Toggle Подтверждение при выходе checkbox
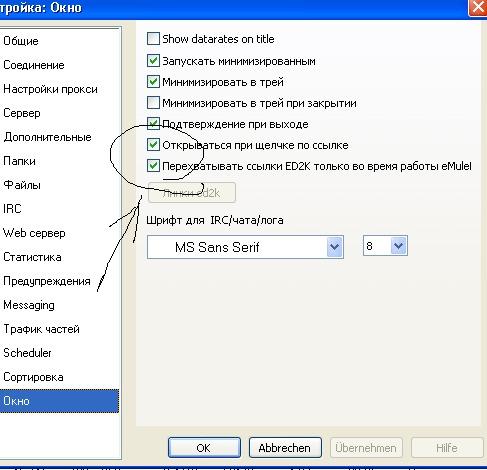 [153, 124]
